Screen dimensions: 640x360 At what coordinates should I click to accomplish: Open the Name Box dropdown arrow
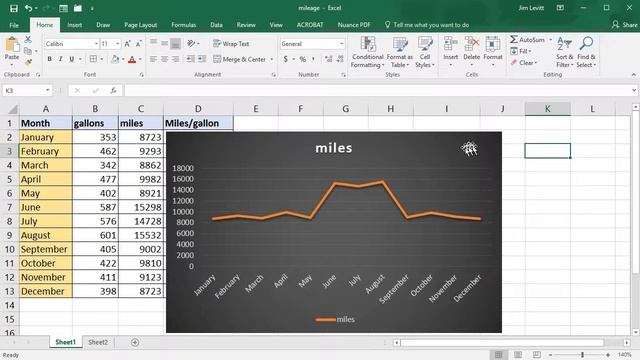(x=48, y=90)
